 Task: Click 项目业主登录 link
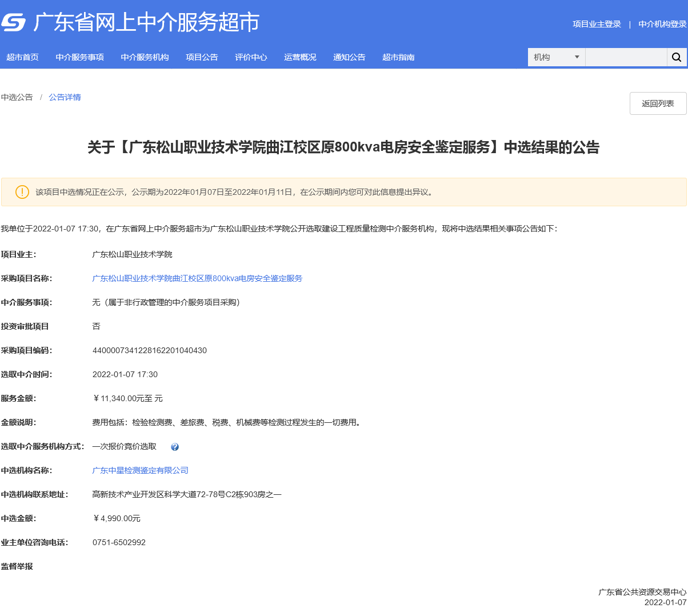[x=597, y=24]
